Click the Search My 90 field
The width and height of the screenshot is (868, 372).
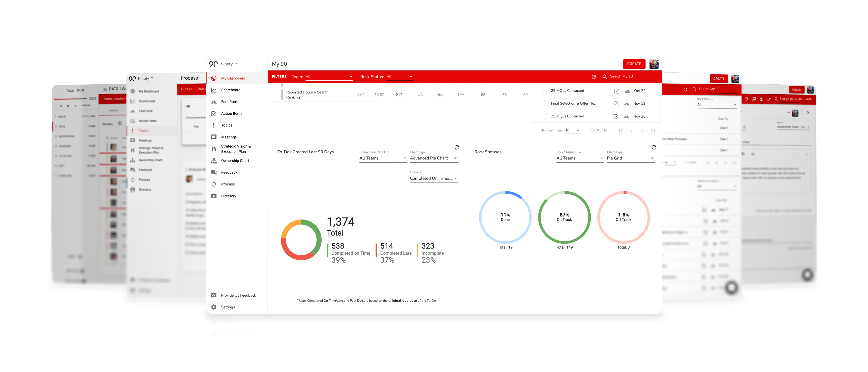tap(633, 76)
